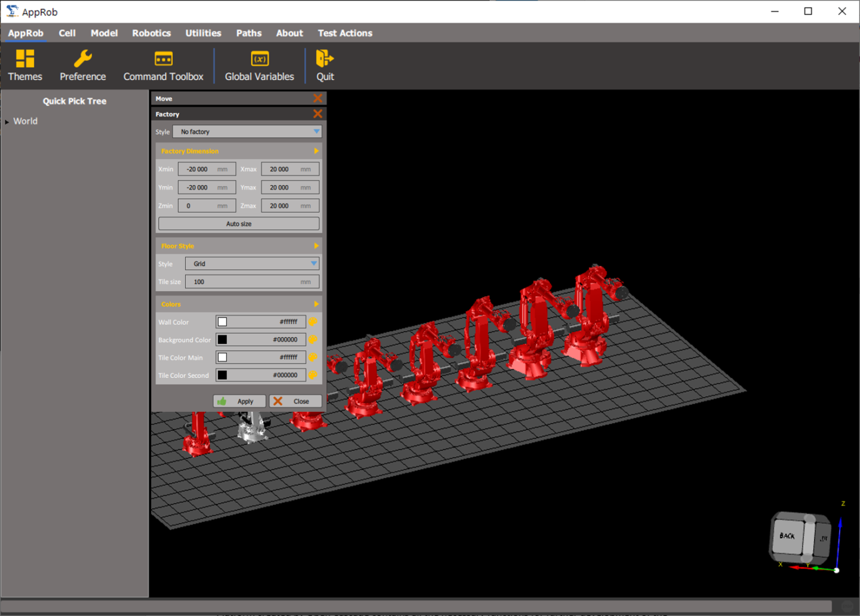Click the Background Color black swatch
This screenshot has height=616, width=860.
(x=222, y=340)
